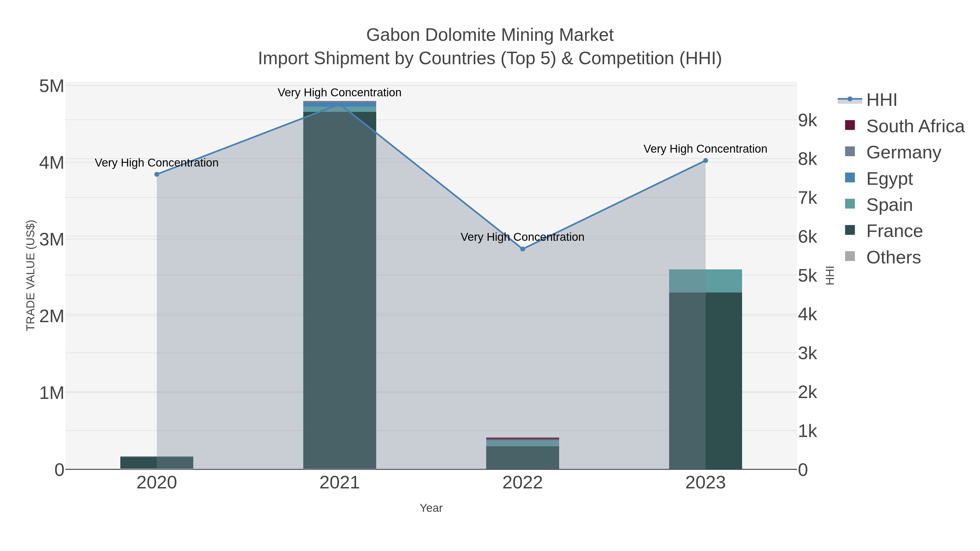Click subtitle 'Import Shipment by Countries (Top 5)'
The width and height of the screenshot is (980, 551).
407,59
